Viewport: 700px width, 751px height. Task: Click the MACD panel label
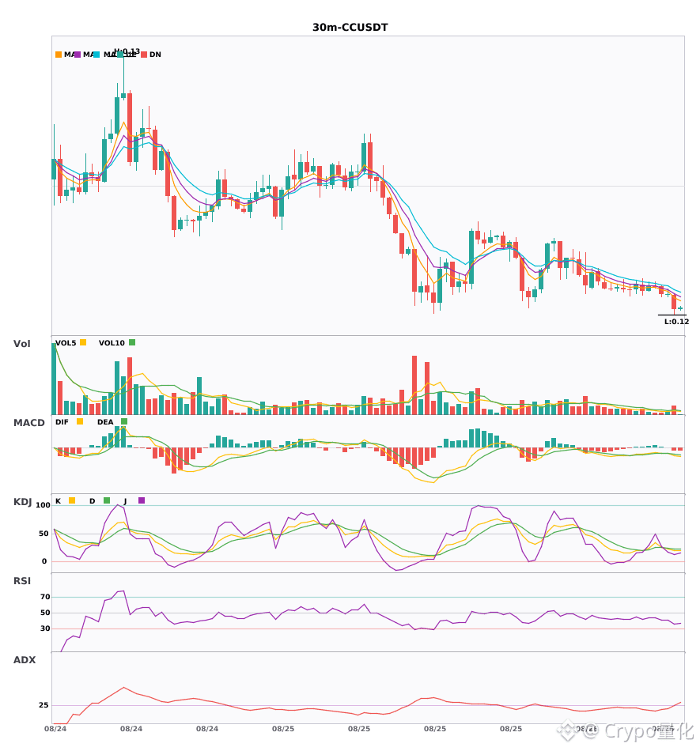tap(28, 423)
